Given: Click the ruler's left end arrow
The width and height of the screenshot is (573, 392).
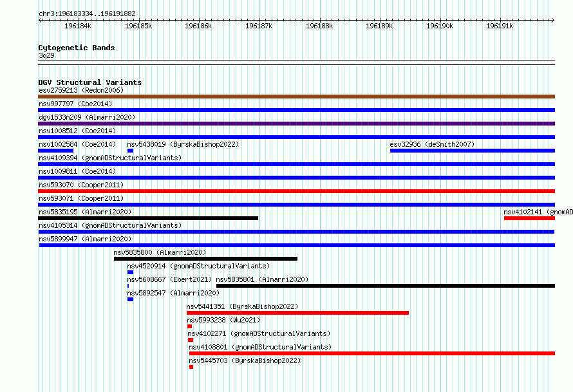Looking at the screenshot, I should pos(40,20).
